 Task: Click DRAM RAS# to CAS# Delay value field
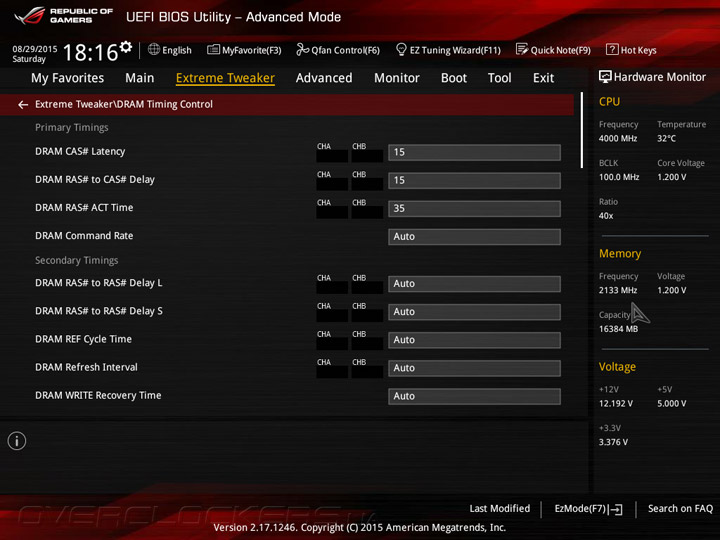474,180
